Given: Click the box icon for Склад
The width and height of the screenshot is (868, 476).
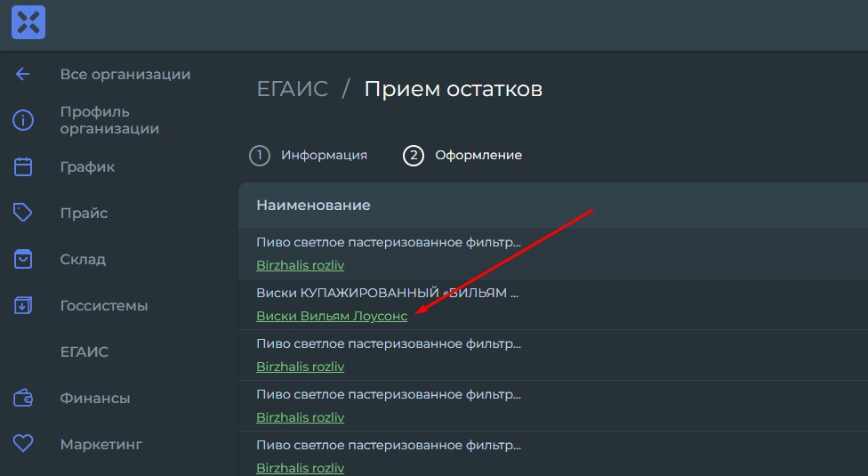Looking at the screenshot, I should [23, 259].
